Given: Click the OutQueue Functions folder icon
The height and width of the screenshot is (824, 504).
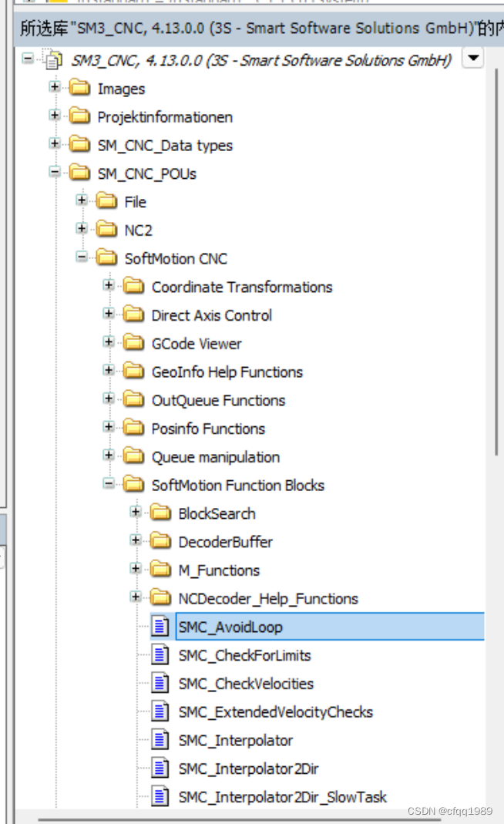Looking at the screenshot, I should 133,399.
